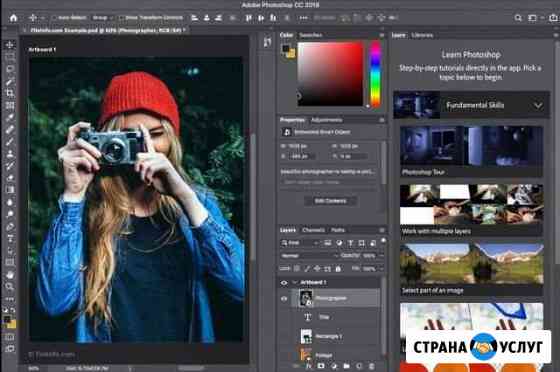Open the search magnifier in options bar

tap(518, 17)
